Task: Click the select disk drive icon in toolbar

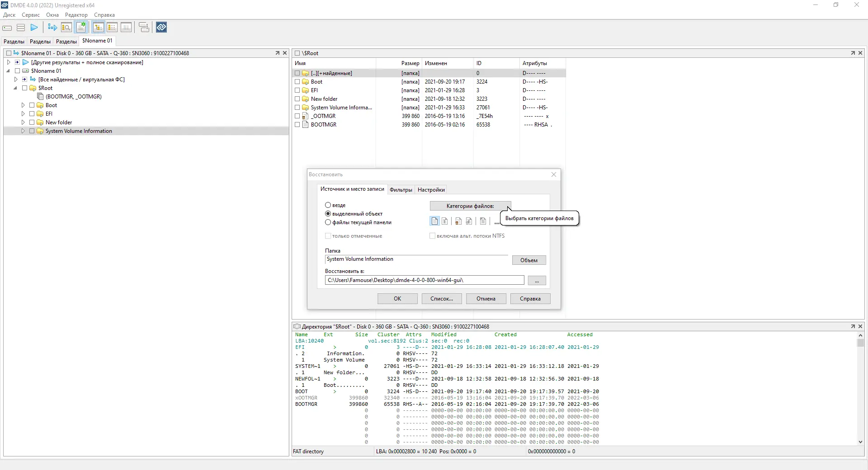Action: (7, 28)
